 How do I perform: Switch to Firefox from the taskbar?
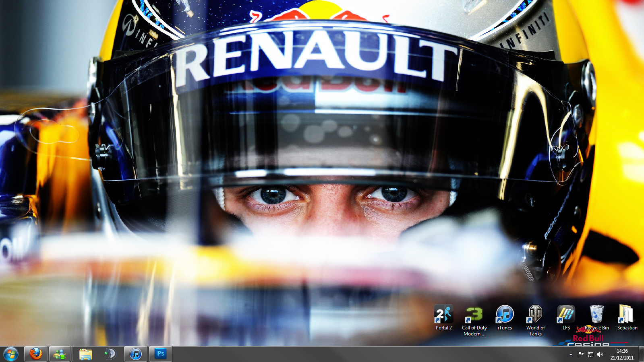click(36, 354)
